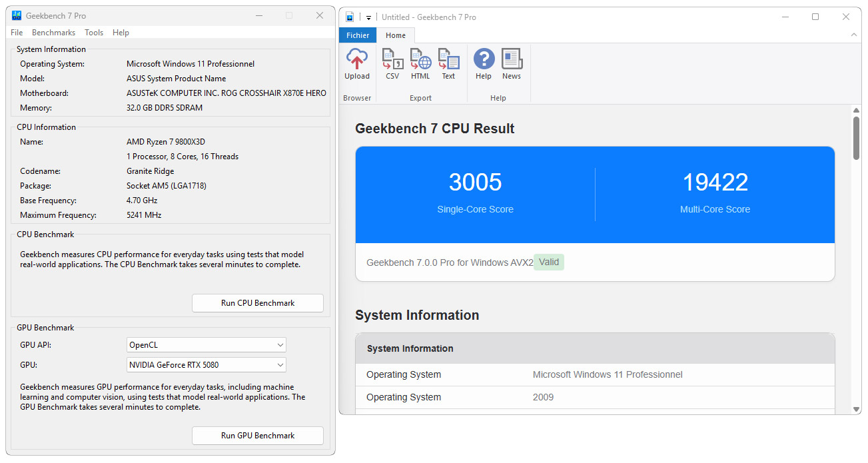This screenshot has height=463, width=868.
Task: Click the Geekbench 7 CPU Result heading
Action: pos(435,129)
